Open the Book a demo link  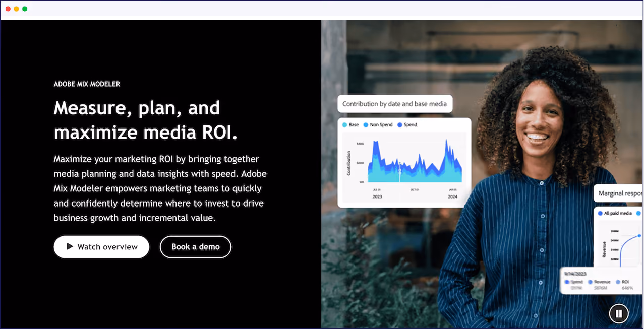point(196,247)
